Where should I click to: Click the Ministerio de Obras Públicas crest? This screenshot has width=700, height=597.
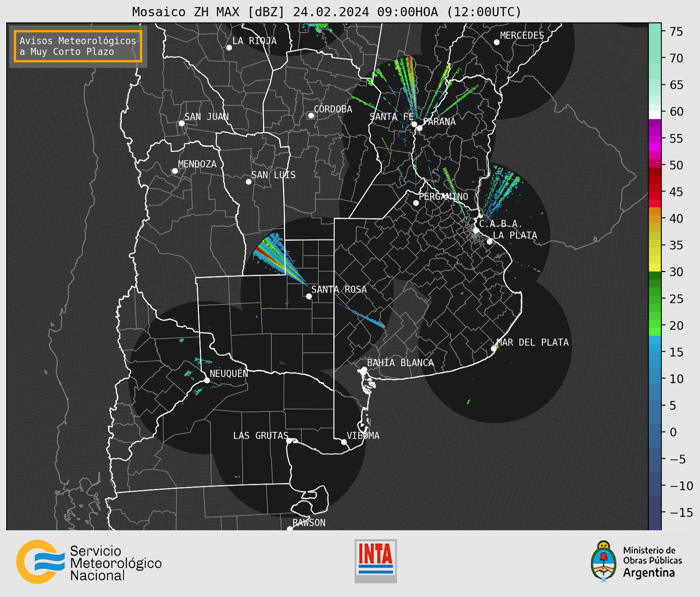pyautogui.click(x=603, y=561)
